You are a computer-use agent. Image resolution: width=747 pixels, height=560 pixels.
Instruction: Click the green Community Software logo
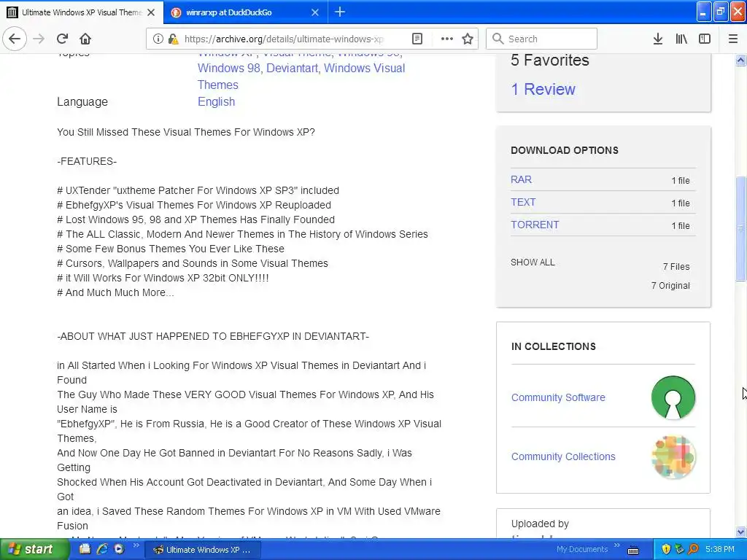pos(673,397)
